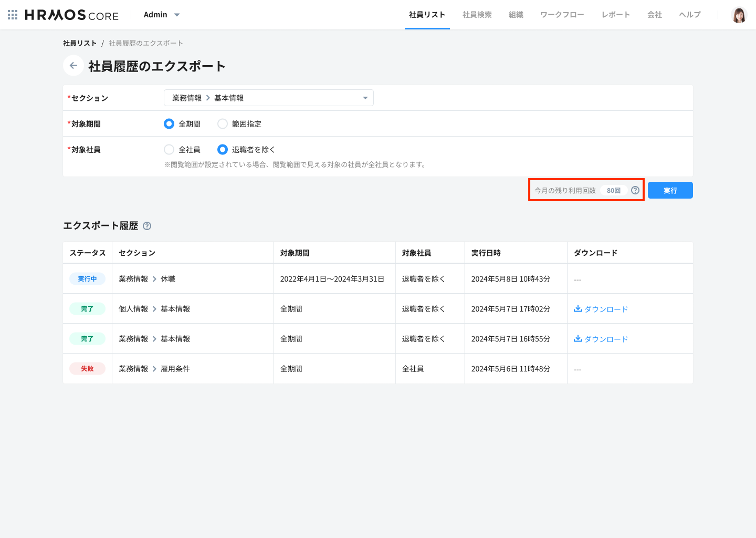Click help icon beside エクスポート履歴 heading
756x538 pixels.
pyautogui.click(x=147, y=226)
